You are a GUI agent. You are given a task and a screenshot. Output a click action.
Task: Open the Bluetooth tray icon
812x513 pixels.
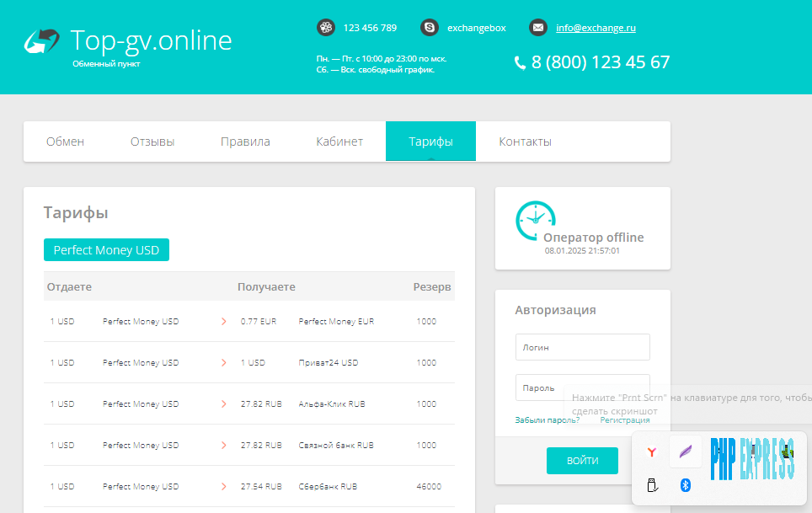pyautogui.click(x=685, y=485)
